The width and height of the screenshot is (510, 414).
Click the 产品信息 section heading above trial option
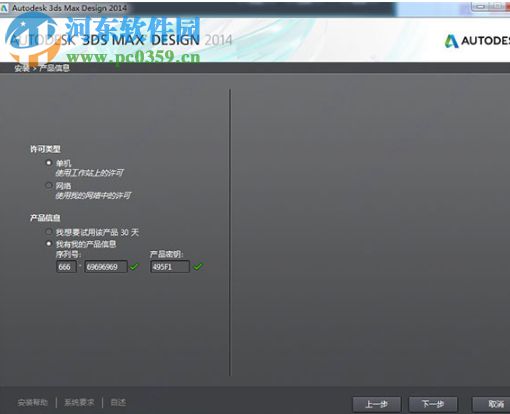(45, 218)
